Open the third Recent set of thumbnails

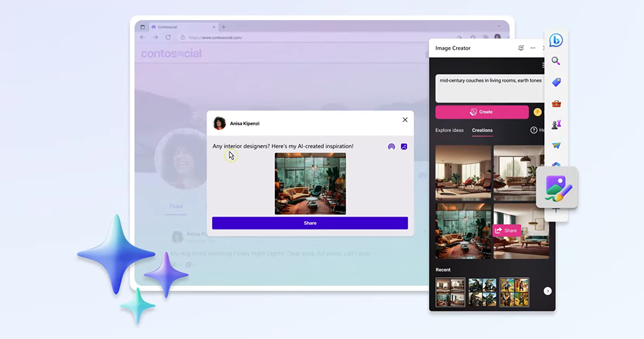pyautogui.click(x=514, y=292)
